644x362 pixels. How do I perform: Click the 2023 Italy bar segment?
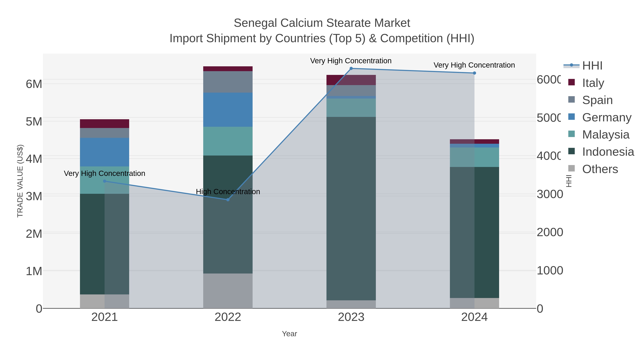click(x=351, y=80)
